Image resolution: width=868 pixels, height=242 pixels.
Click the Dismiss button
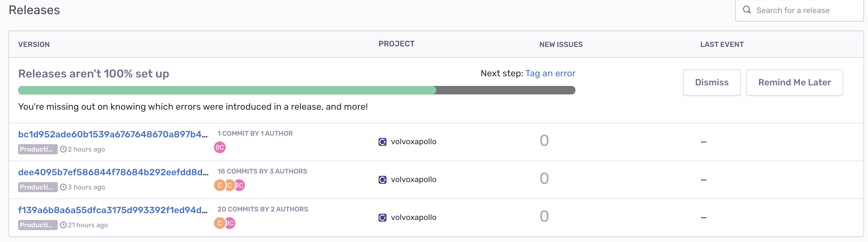click(712, 82)
